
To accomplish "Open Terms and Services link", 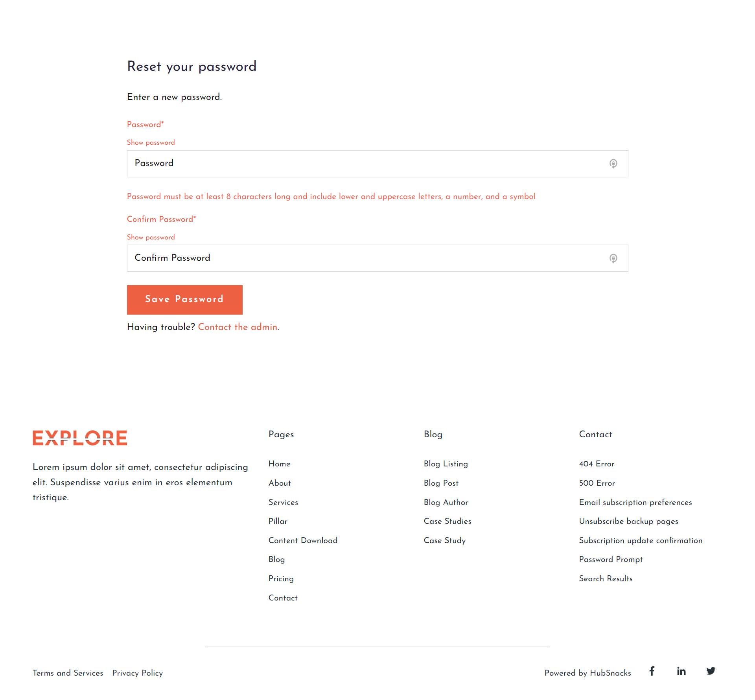I will click(x=68, y=673).
